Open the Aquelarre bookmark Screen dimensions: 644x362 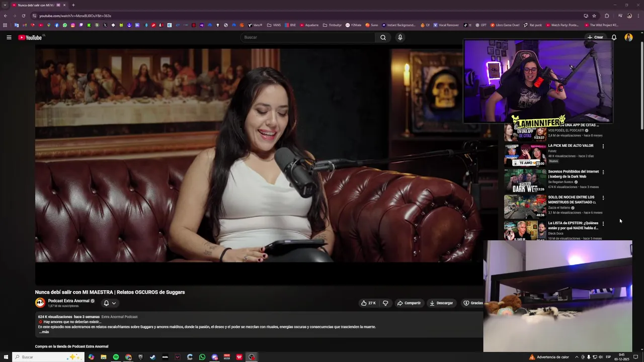pyautogui.click(x=309, y=25)
